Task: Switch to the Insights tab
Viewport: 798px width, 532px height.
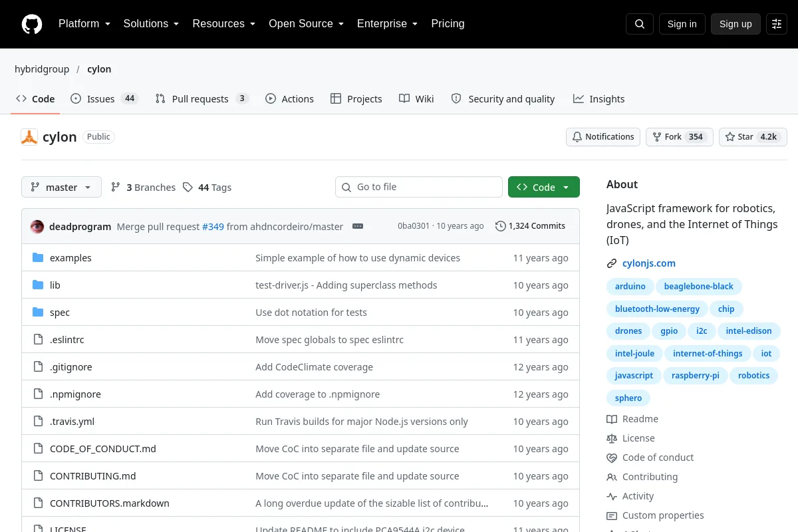Action: (x=598, y=98)
